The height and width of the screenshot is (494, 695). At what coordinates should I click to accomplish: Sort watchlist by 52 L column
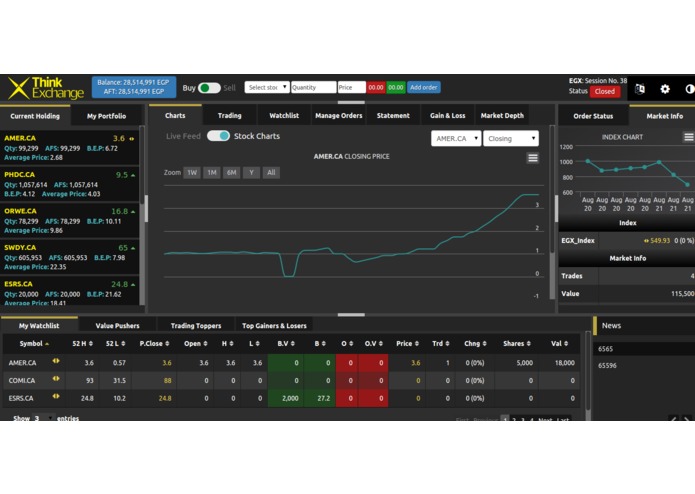pos(115,343)
